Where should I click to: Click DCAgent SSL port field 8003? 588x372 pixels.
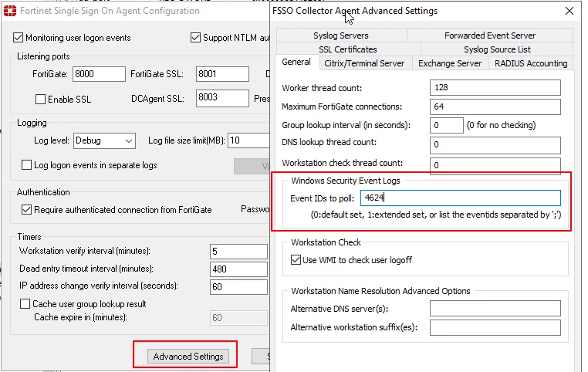tap(222, 98)
